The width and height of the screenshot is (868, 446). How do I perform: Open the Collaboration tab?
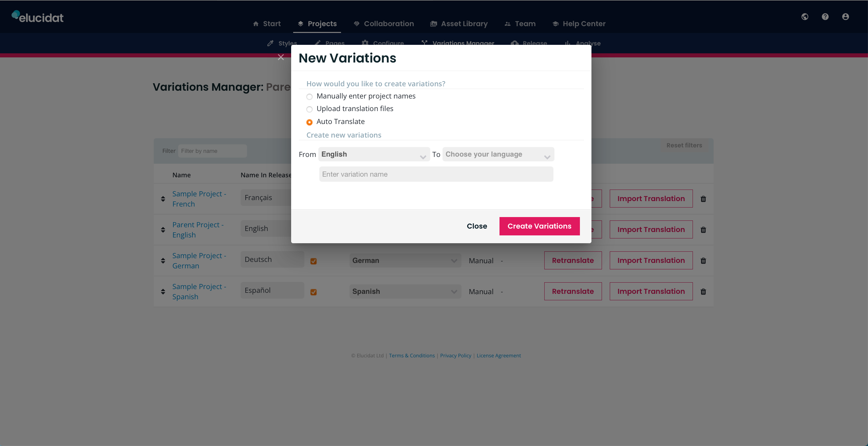(x=384, y=24)
